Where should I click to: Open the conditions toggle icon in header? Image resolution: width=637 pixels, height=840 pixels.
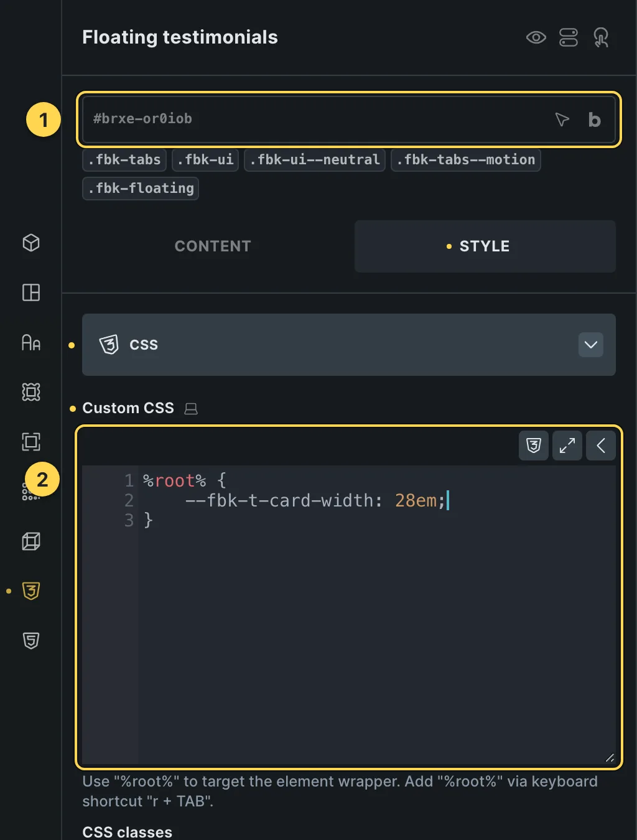(x=568, y=37)
